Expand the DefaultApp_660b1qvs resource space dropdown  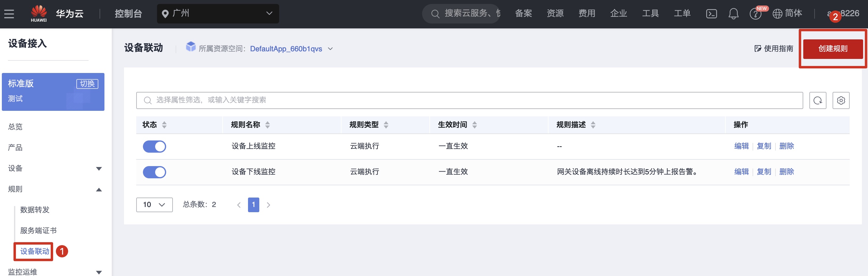(x=330, y=49)
